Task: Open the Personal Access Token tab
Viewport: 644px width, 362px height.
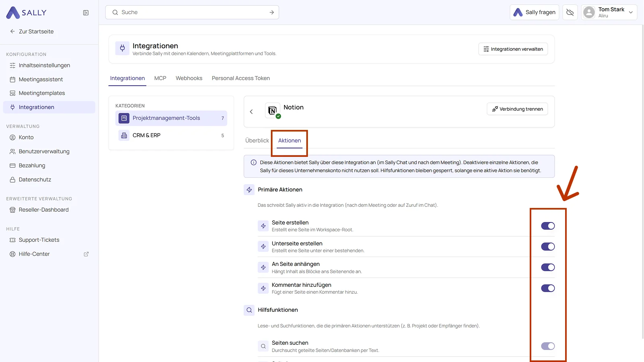Action: pos(241,78)
